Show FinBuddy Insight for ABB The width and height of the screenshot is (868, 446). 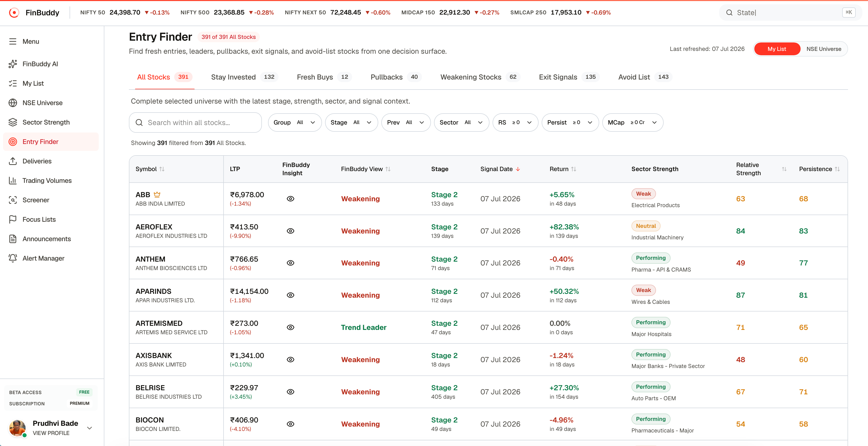[291, 199]
